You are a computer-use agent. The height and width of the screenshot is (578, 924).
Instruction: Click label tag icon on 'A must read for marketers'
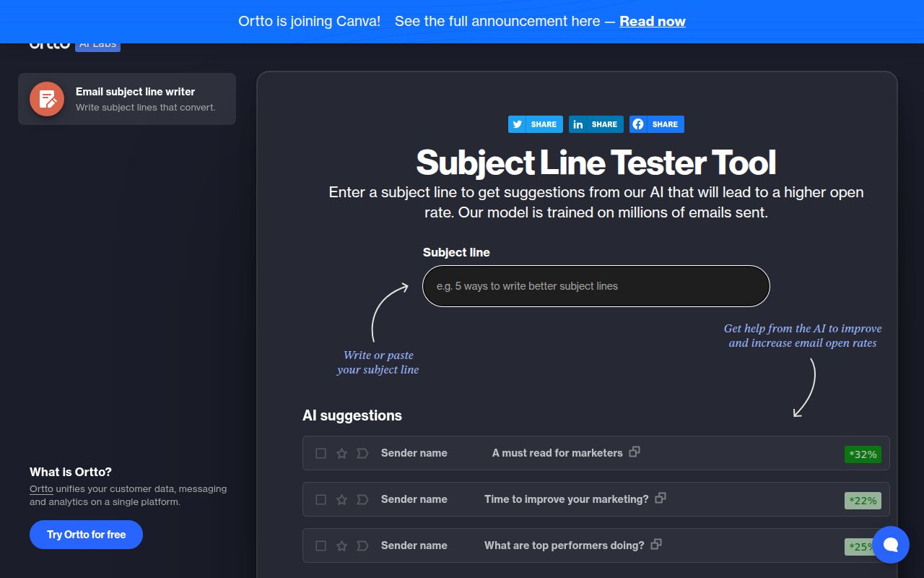363,453
